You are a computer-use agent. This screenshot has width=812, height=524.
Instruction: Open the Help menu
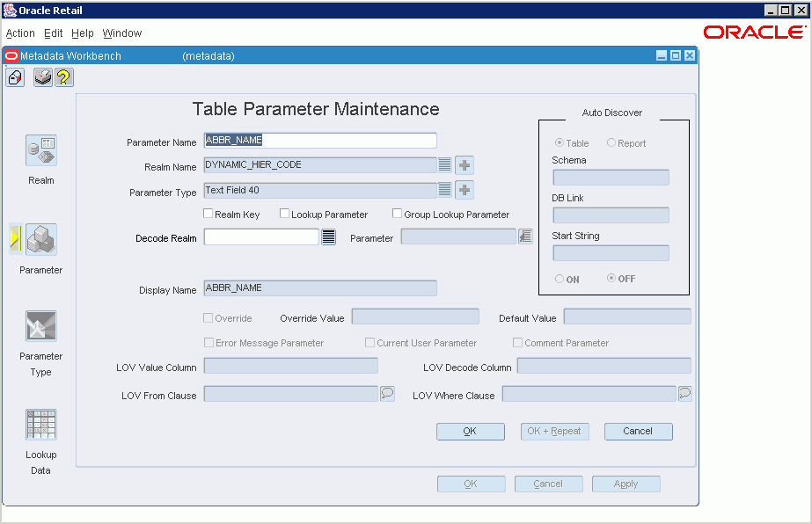(83, 33)
